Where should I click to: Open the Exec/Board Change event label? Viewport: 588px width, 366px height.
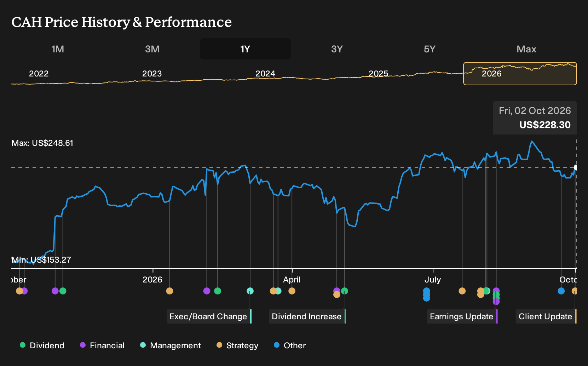pos(209,316)
